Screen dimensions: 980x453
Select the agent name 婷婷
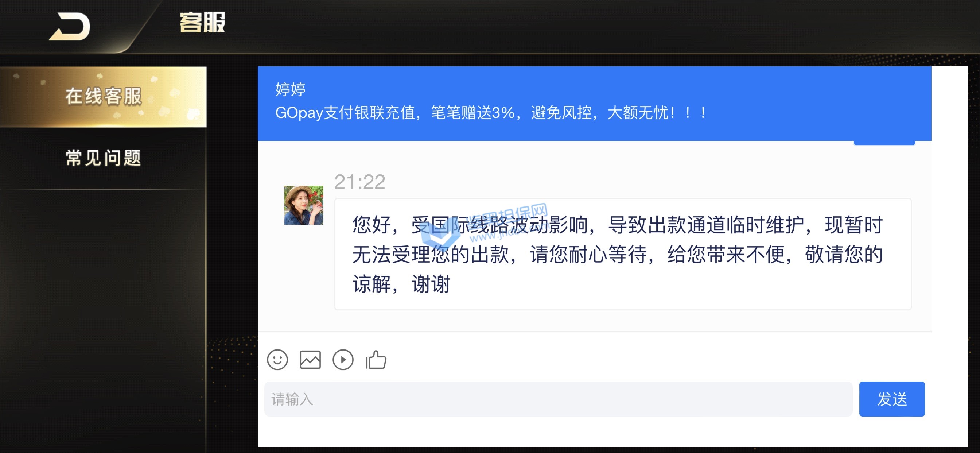point(290,89)
